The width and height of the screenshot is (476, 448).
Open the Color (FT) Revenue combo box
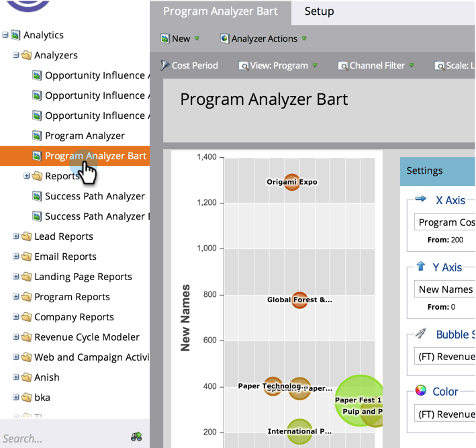(444, 414)
